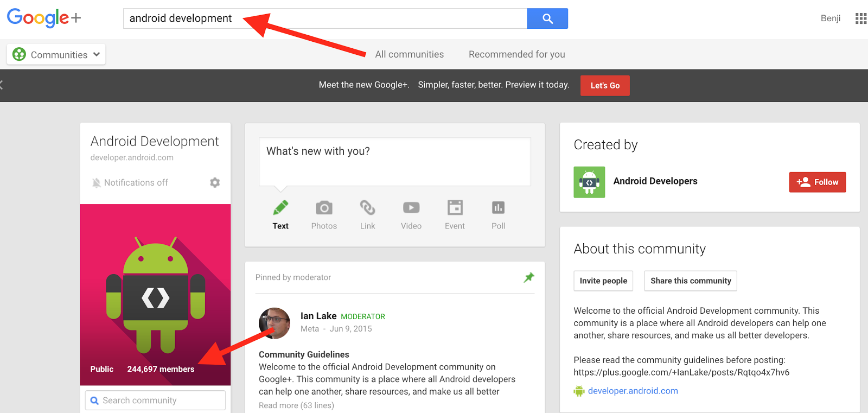Click About this community heading
Image resolution: width=868 pixels, height=413 pixels.
[640, 249]
